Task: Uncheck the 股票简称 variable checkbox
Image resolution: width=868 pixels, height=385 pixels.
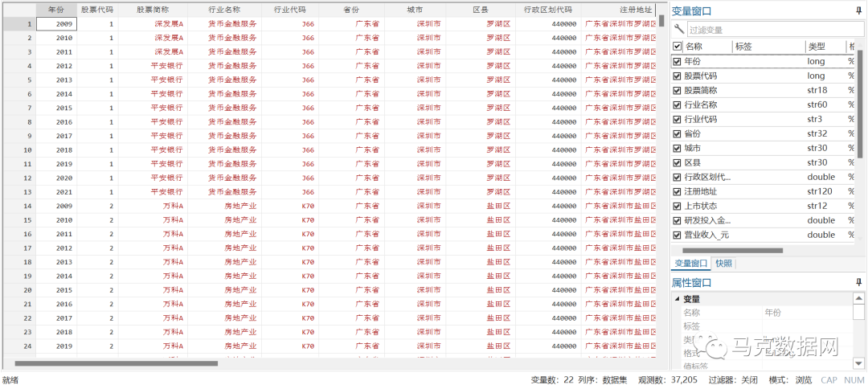Action: click(677, 90)
